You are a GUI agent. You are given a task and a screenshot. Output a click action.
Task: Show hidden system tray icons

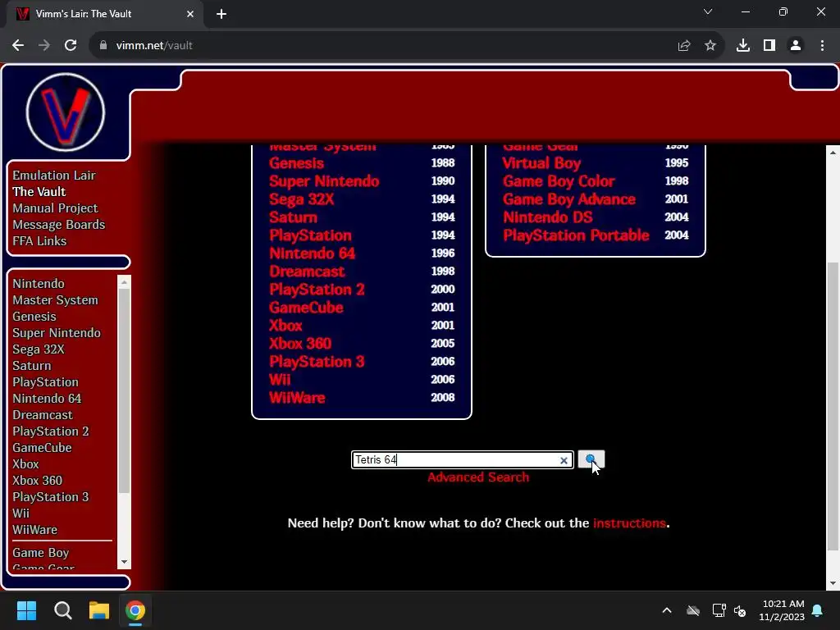point(667,610)
